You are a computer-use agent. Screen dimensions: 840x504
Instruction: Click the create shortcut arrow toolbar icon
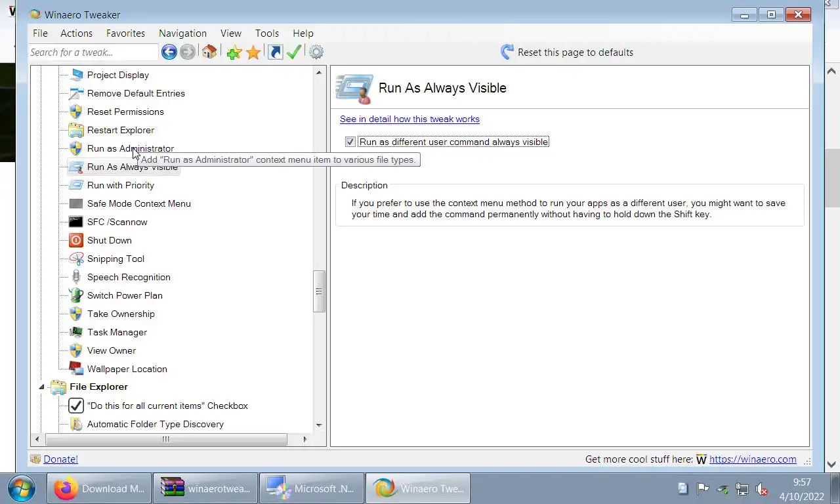[x=276, y=52]
